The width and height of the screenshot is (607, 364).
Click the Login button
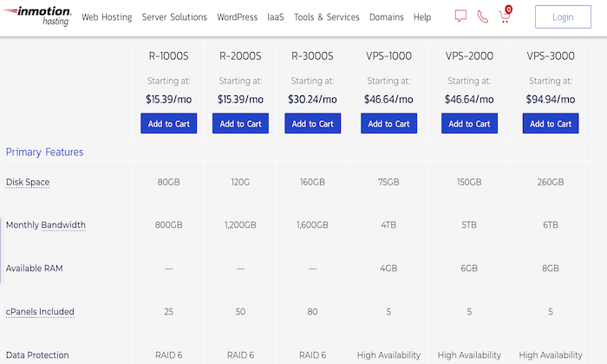[x=563, y=17]
